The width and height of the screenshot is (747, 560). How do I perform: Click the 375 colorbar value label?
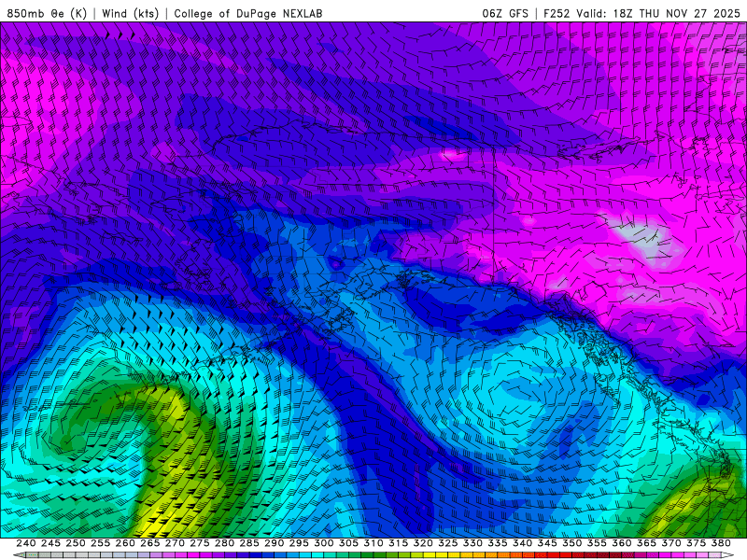click(x=696, y=543)
